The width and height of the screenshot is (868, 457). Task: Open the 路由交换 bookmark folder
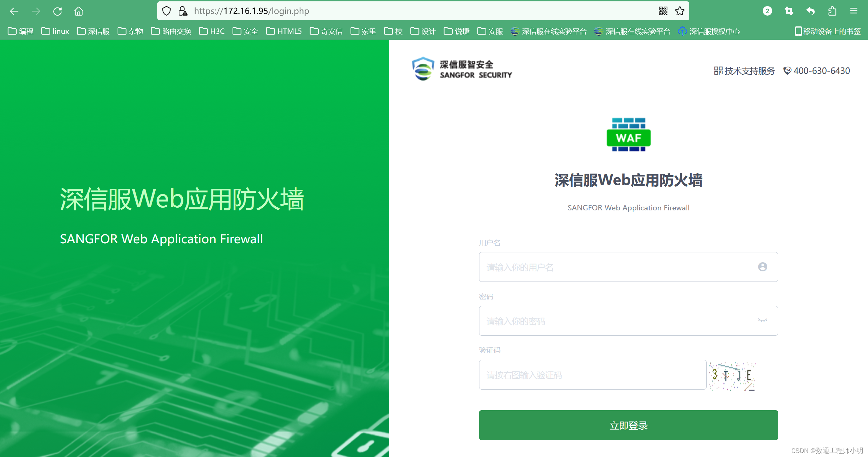tap(171, 31)
